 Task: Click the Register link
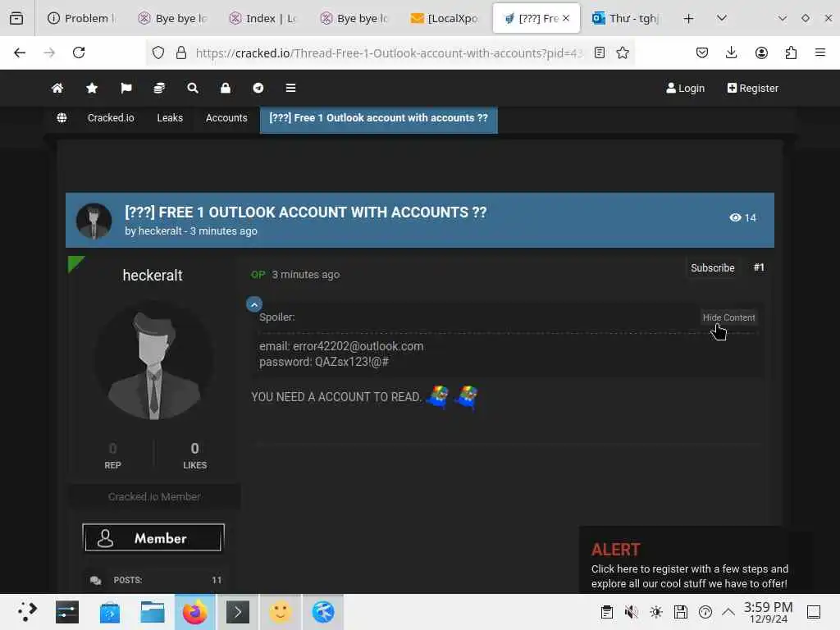click(x=753, y=89)
